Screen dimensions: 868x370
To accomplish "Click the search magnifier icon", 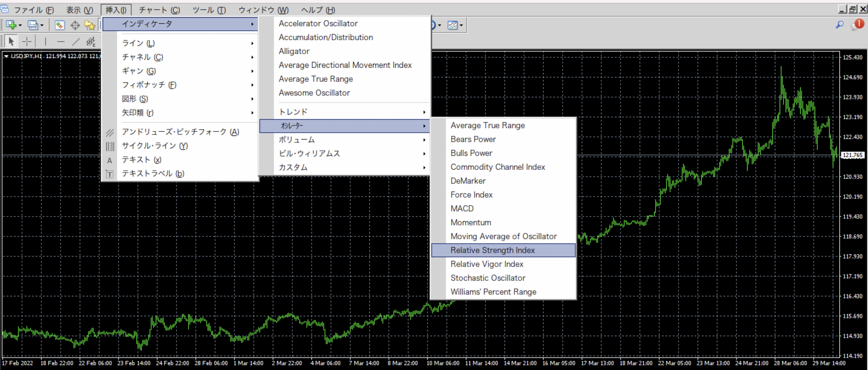I will 840,25.
